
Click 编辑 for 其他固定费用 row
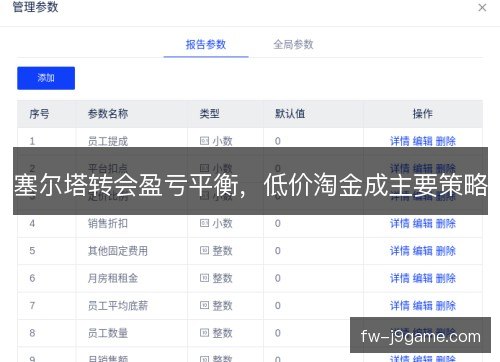pos(422,251)
